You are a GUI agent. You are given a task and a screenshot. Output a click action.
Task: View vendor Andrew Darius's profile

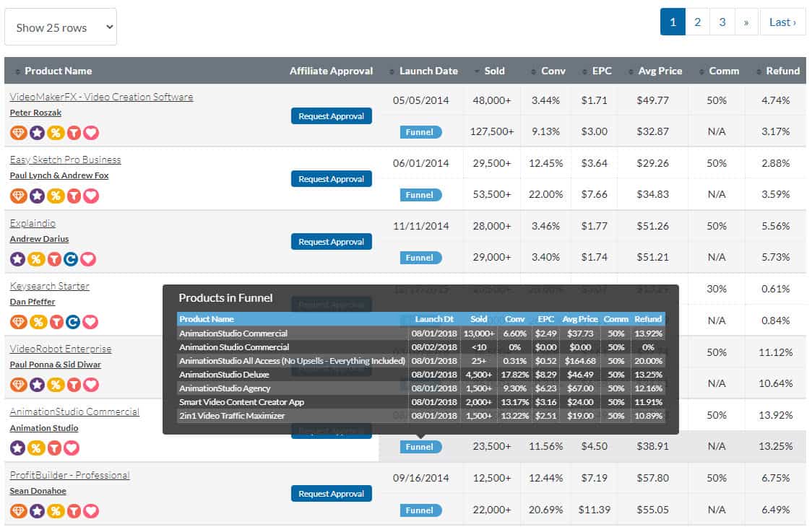point(39,239)
